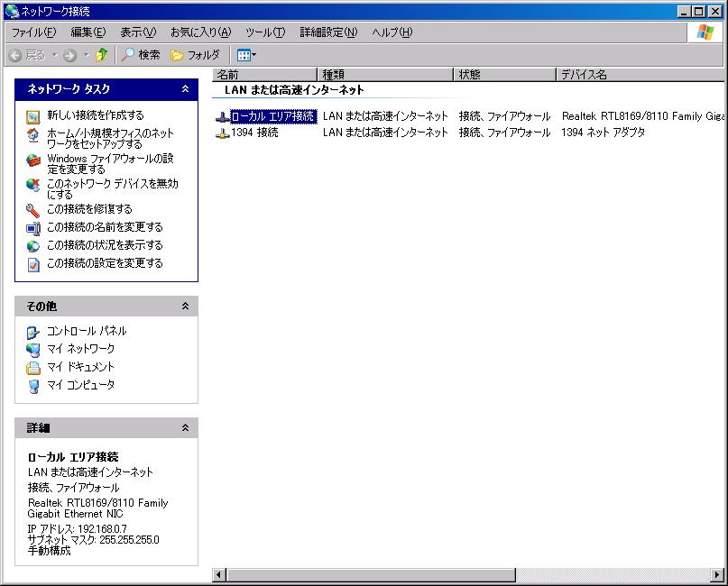The width and height of the screenshot is (728, 586).
Task: Click scroll left arrow on horizontal scrollbar
Action: tap(218, 575)
